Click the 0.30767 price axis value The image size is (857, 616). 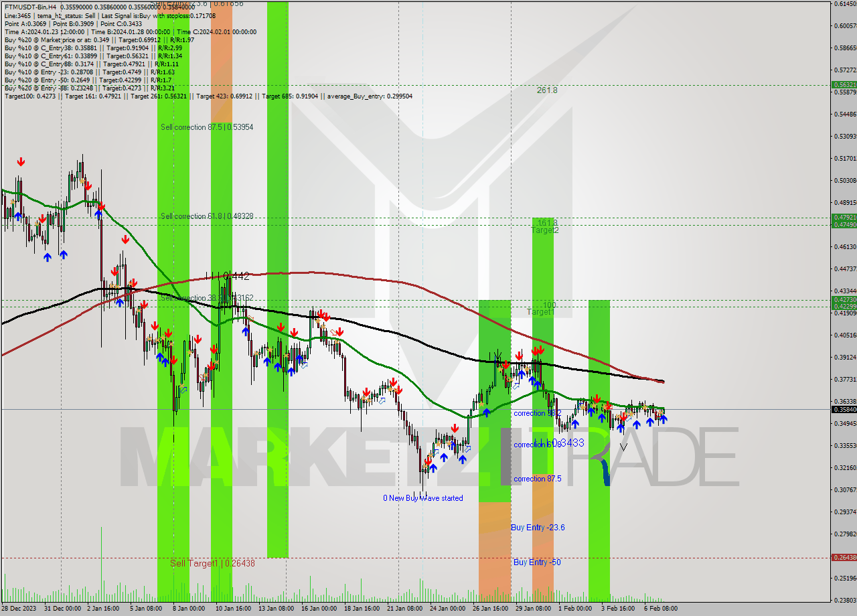[845, 490]
